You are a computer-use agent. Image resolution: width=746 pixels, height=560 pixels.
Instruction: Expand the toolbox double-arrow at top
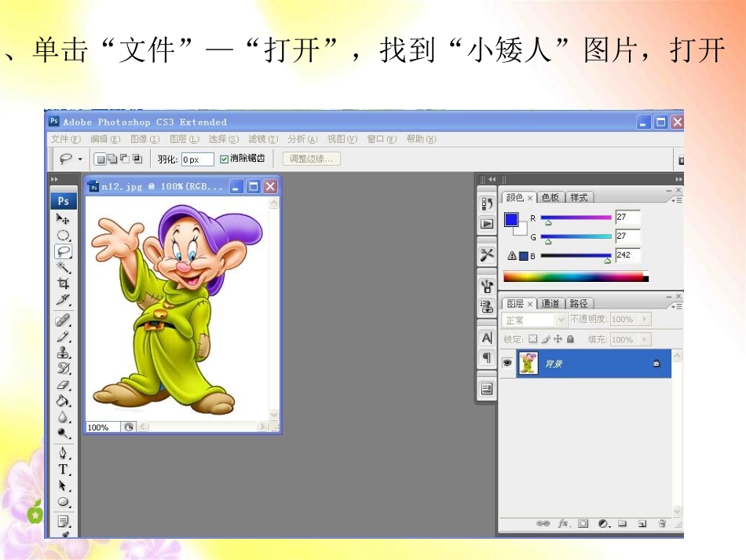[x=54, y=179]
